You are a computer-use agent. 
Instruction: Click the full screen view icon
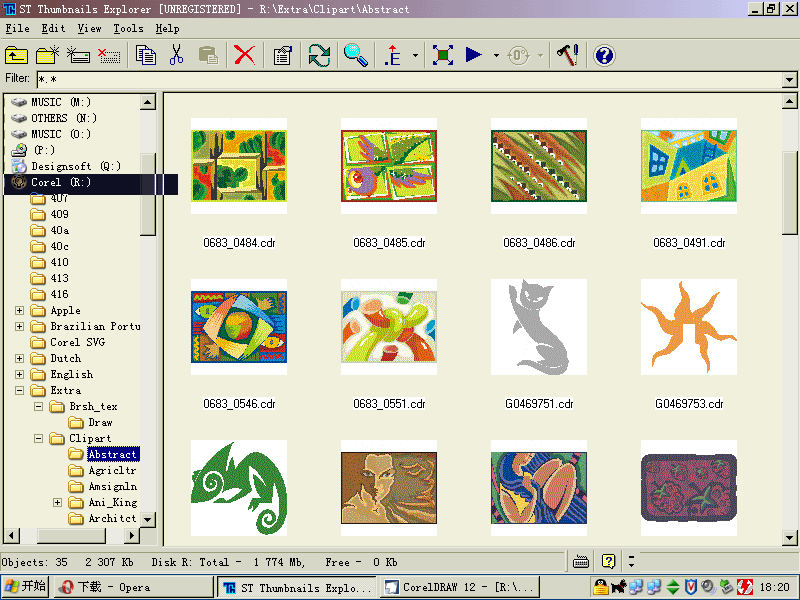tap(442, 55)
